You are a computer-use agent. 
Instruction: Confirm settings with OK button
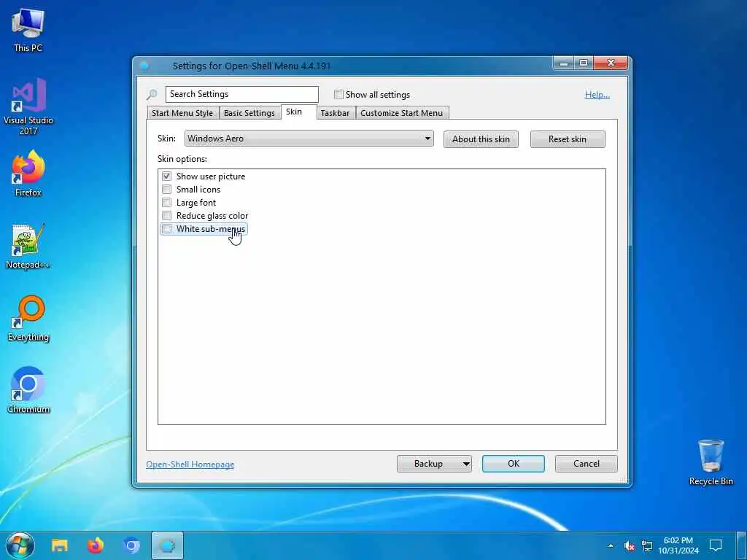513,464
